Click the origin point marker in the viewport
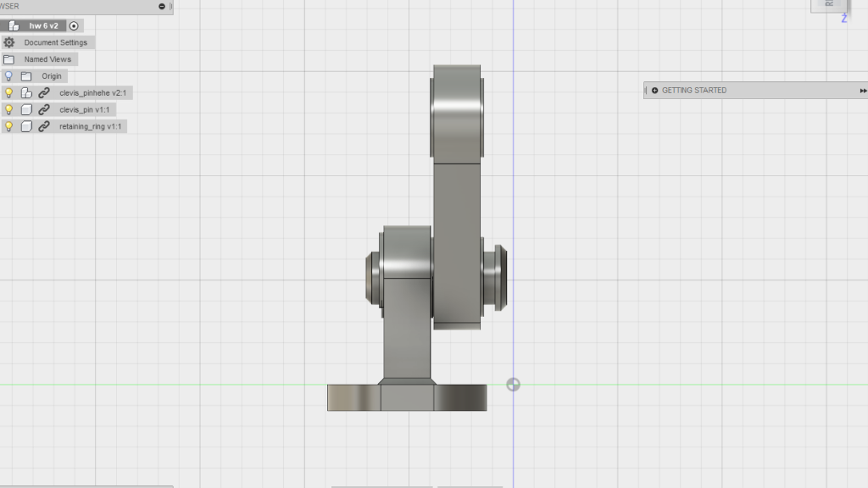The image size is (868, 488). pyautogui.click(x=515, y=384)
